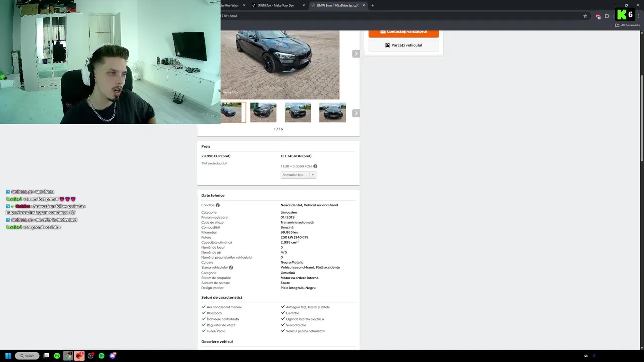This screenshot has width=644, height=362.
Task: Open Task View in the taskbar
Action: click(46, 356)
